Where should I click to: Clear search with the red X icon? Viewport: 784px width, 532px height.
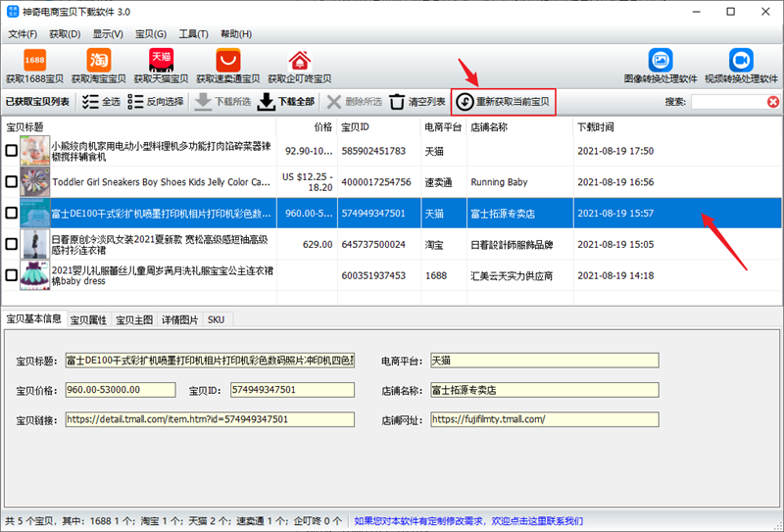tap(773, 102)
